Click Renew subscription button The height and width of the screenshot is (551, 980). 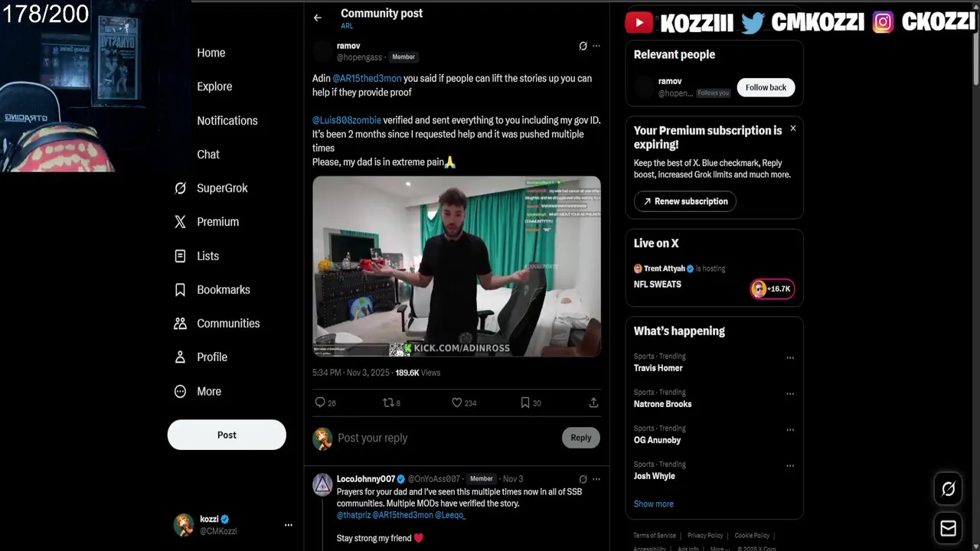[685, 201]
